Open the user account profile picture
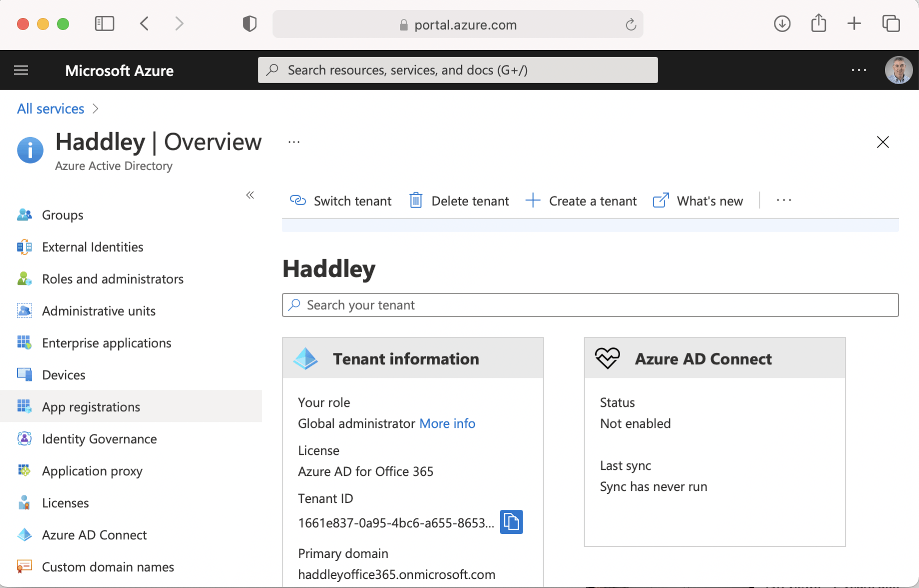 tap(898, 70)
